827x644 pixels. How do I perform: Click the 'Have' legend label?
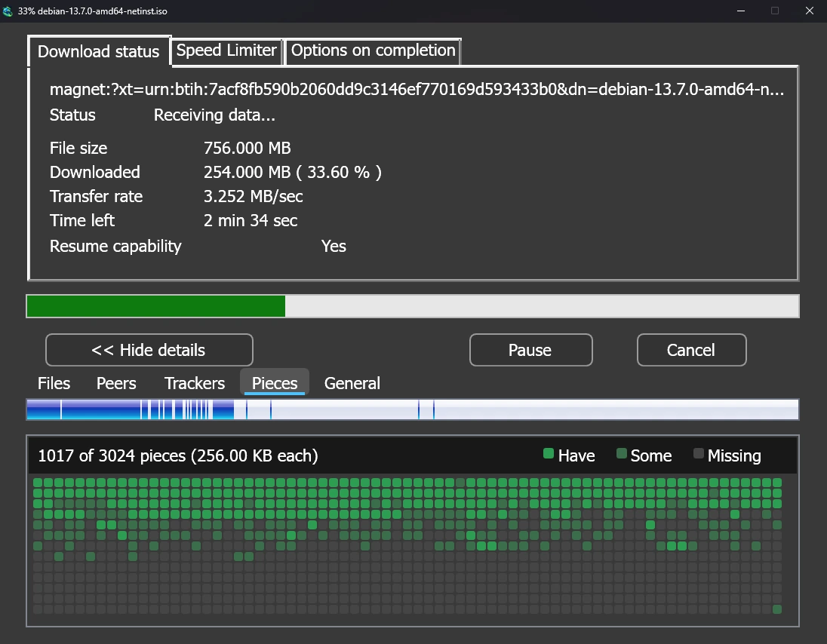pos(576,456)
